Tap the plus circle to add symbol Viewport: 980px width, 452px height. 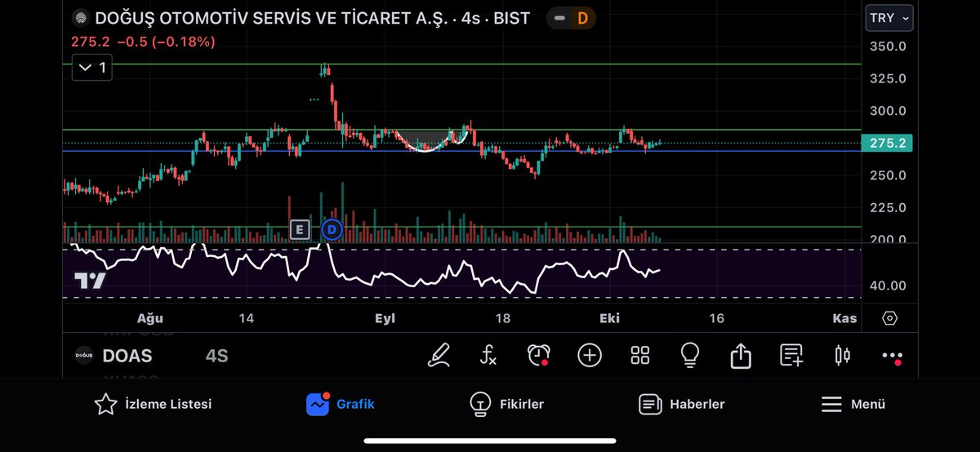(x=590, y=355)
